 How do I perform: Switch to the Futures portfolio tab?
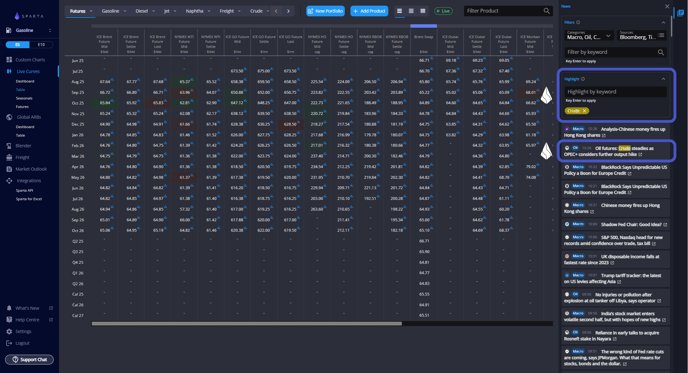click(78, 11)
